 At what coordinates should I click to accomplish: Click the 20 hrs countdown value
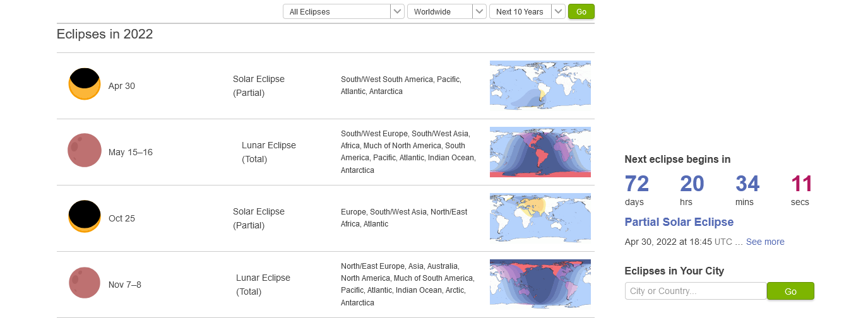[692, 184]
